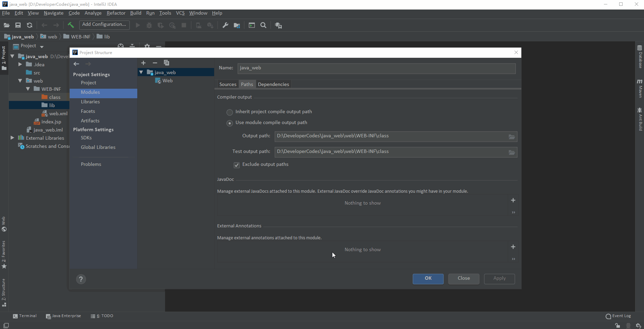Switch to the Dependencies tab

pyautogui.click(x=273, y=84)
